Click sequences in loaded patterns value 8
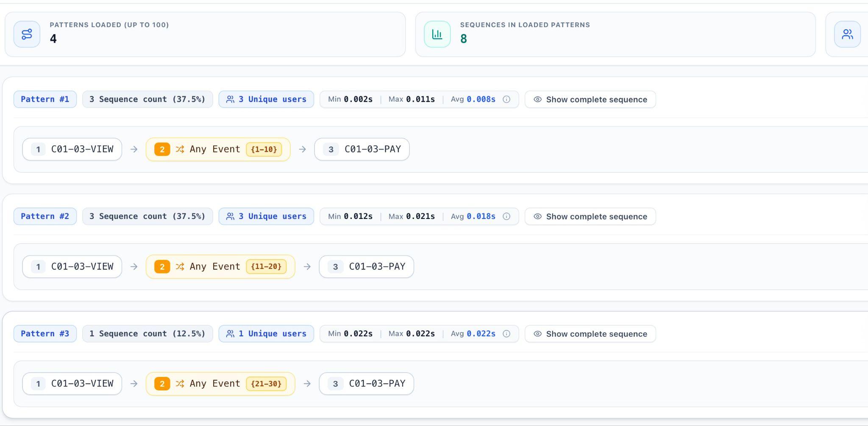Screen dimensions: 868x426 [464, 39]
